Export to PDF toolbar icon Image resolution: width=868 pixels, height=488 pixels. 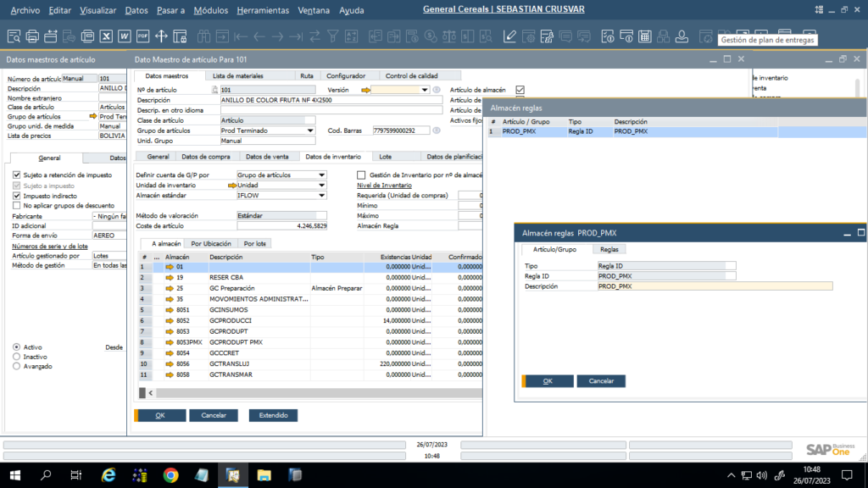tap(142, 36)
